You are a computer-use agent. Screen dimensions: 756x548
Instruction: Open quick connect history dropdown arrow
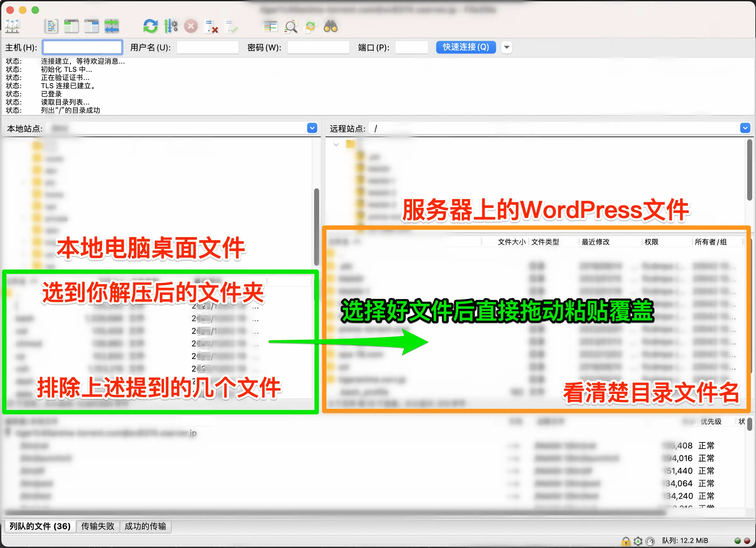click(x=506, y=47)
